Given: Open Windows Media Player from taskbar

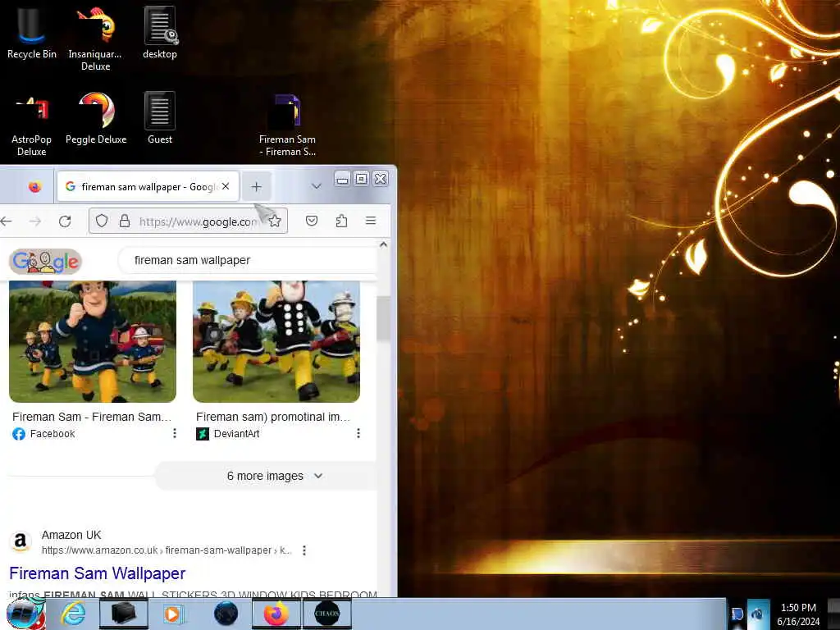Looking at the screenshot, I should tap(173, 614).
